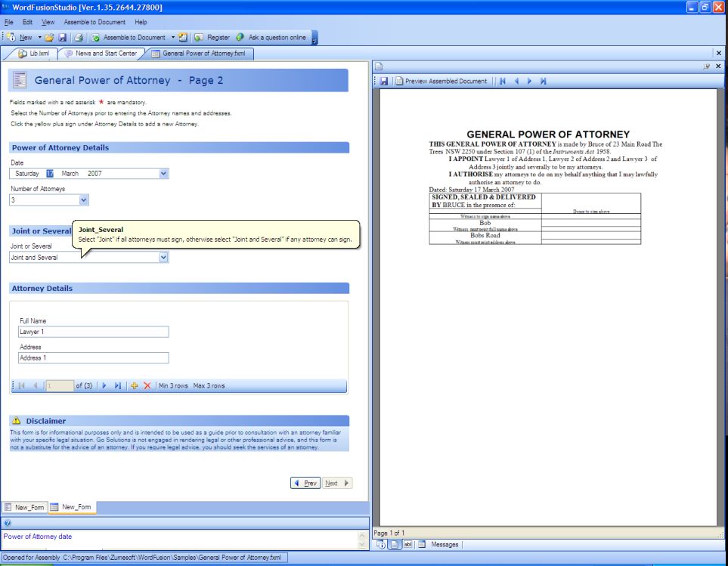The width and height of the screenshot is (728, 566).
Task: Click the Full Name input field
Action: point(93,332)
